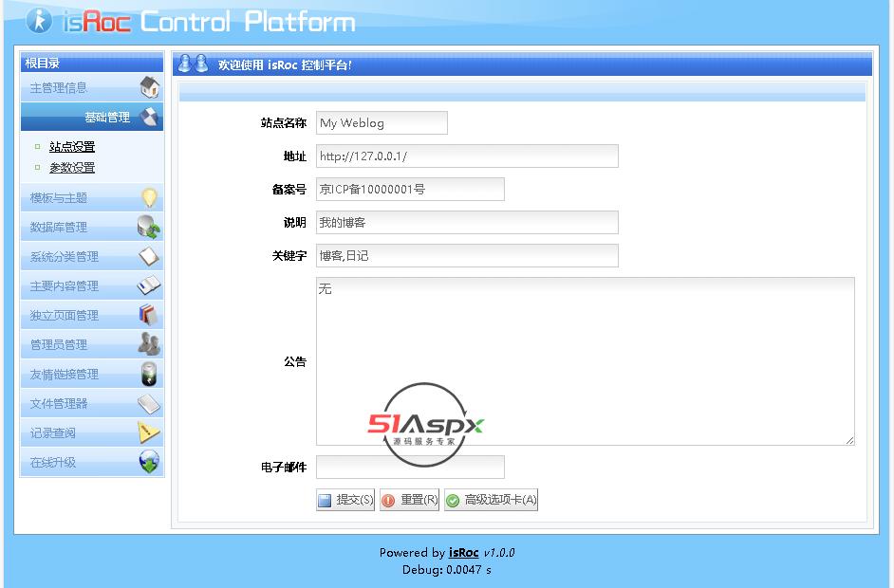Click the 站点名称 label
The image size is (894, 588).
click(x=284, y=123)
